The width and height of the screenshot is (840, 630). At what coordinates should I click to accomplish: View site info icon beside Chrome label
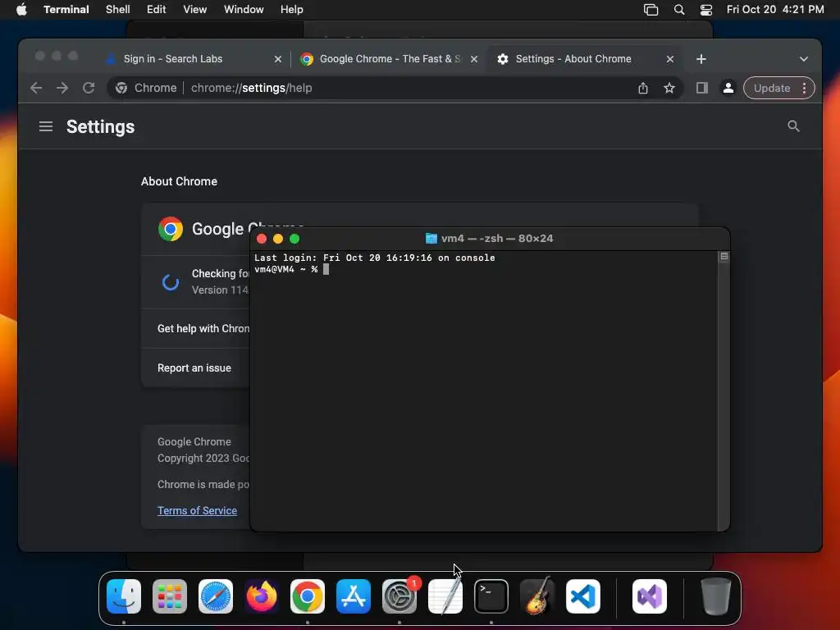pyautogui.click(x=121, y=88)
